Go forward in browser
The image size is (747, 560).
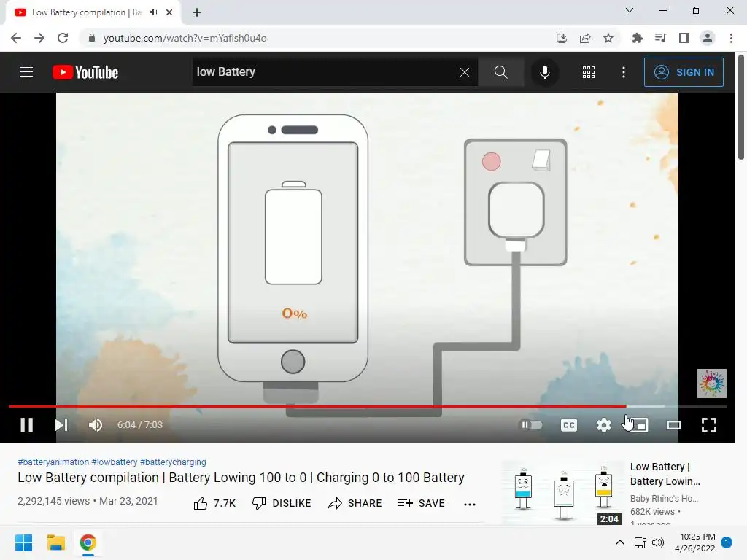point(39,38)
